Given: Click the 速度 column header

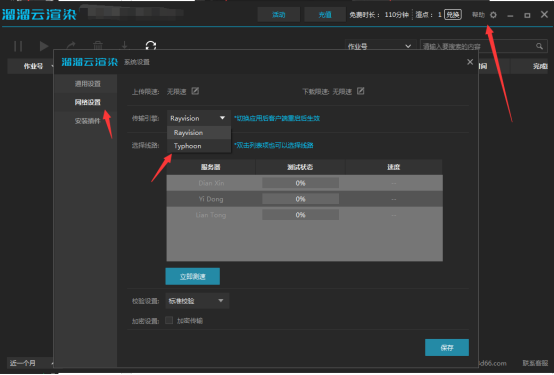Looking at the screenshot, I should [x=394, y=167].
